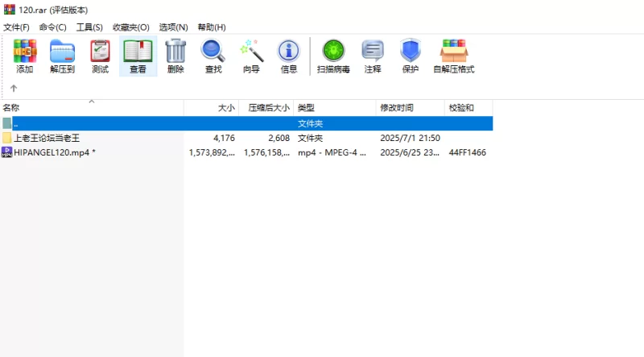
Task: Click the 1,576,158 packed size cell
Action: pos(267,152)
